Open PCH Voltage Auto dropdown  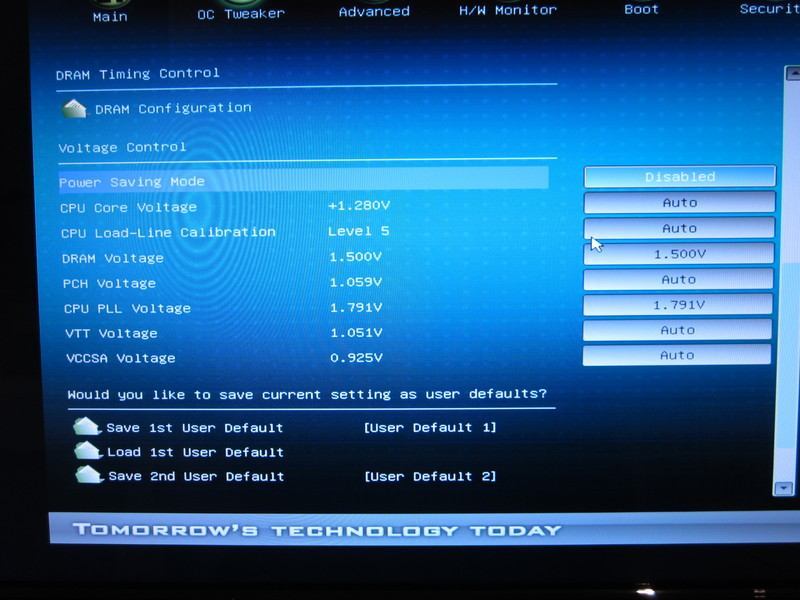click(x=678, y=279)
